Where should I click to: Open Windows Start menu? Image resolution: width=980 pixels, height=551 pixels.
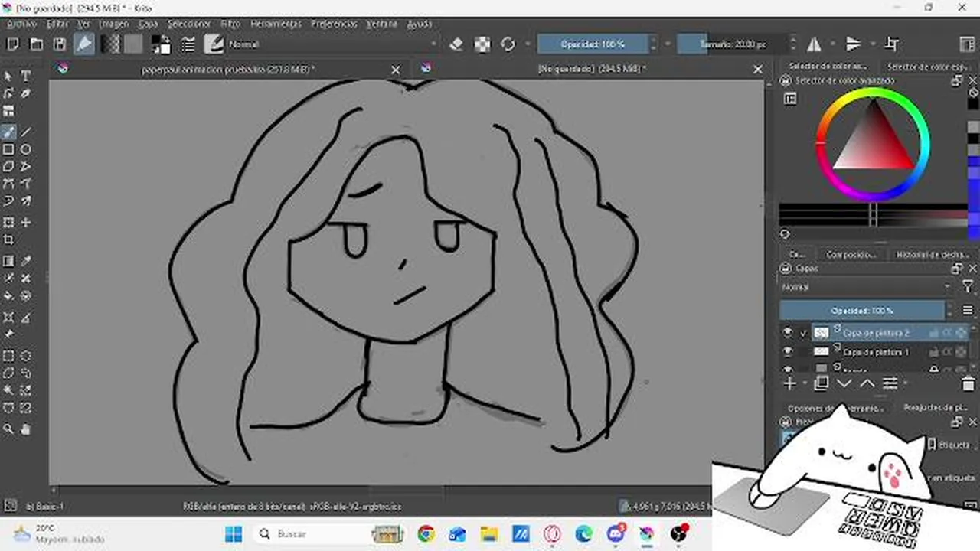pyautogui.click(x=234, y=533)
